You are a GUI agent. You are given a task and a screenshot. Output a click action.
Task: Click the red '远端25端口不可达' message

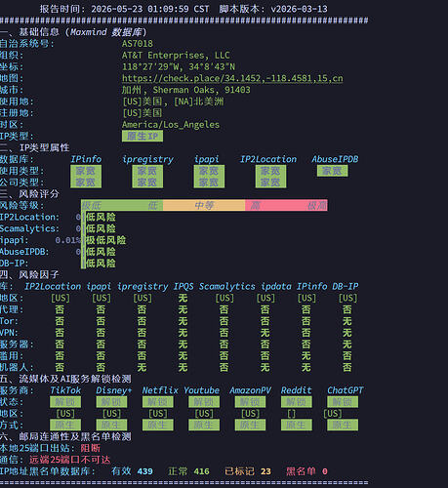click(70, 460)
